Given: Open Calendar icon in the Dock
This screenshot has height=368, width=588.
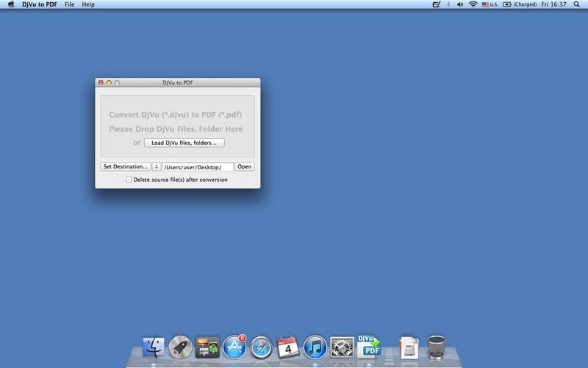Looking at the screenshot, I should click(288, 347).
